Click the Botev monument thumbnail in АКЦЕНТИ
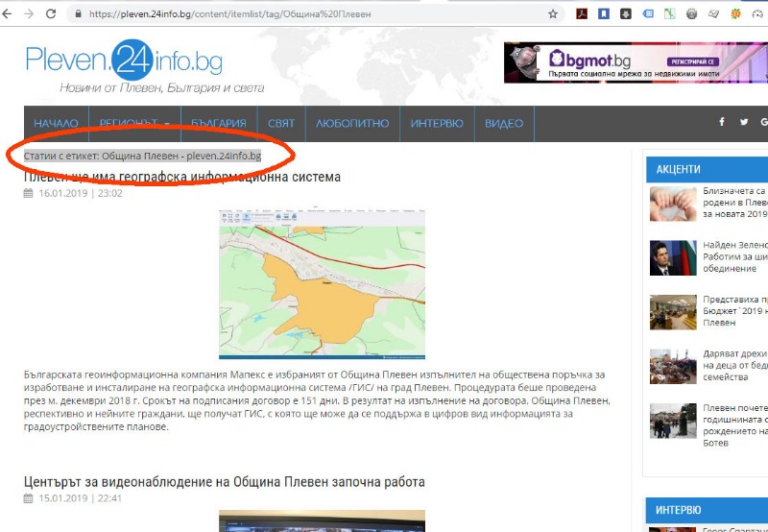The image size is (768, 532). pos(673,421)
